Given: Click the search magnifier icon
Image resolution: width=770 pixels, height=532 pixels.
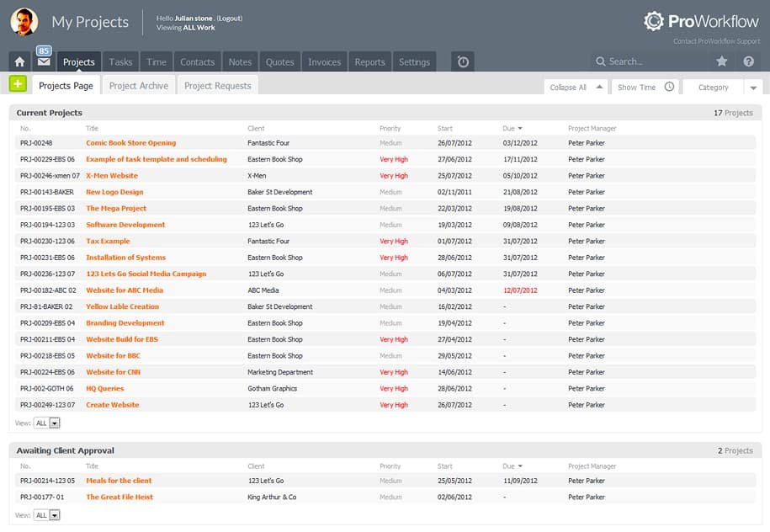Looking at the screenshot, I should click(600, 61).
